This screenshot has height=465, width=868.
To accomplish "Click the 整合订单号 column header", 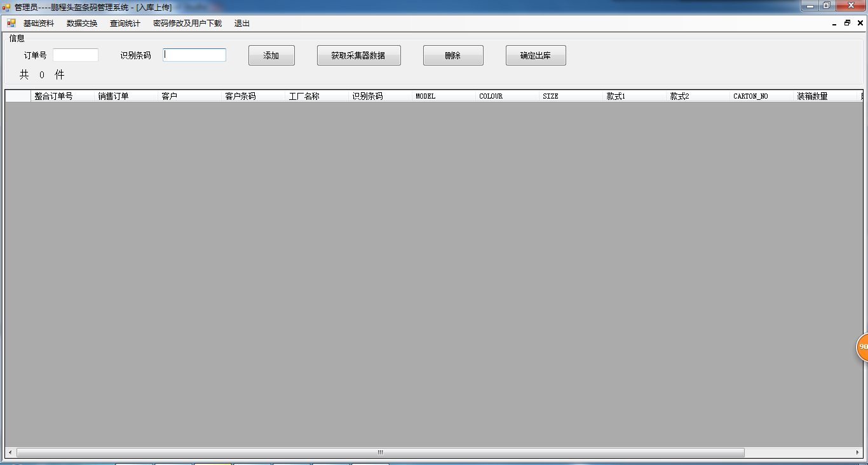I will point(62,96).
